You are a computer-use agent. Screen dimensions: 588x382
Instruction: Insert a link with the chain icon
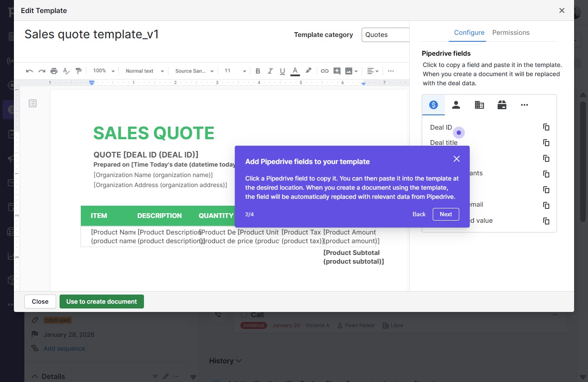(x=324, y=71)
